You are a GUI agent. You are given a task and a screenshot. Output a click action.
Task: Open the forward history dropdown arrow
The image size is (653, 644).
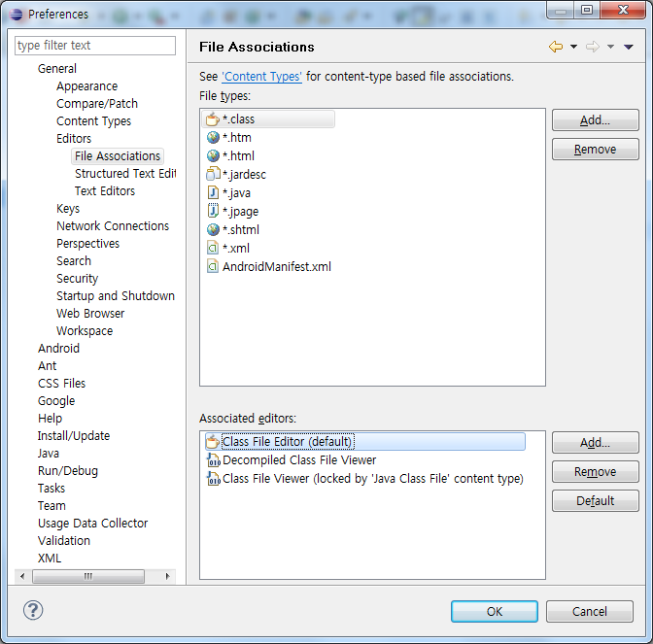610,47
